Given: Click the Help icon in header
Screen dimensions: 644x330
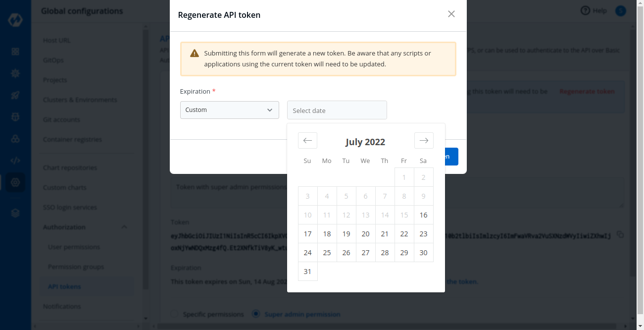Looking at the screenshot, I should (586, 10).
